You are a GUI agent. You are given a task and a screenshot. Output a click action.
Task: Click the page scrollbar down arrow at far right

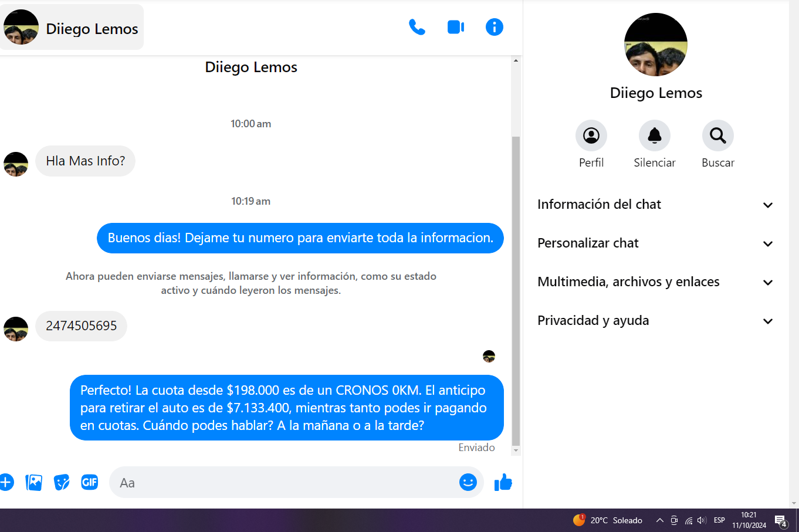pyautogui.click(x=794, y=503)
